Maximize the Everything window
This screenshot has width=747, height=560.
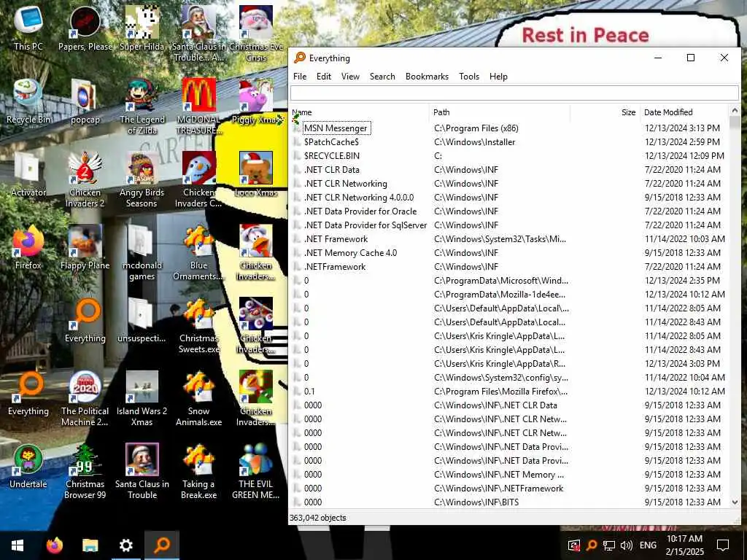click(690, 58)
